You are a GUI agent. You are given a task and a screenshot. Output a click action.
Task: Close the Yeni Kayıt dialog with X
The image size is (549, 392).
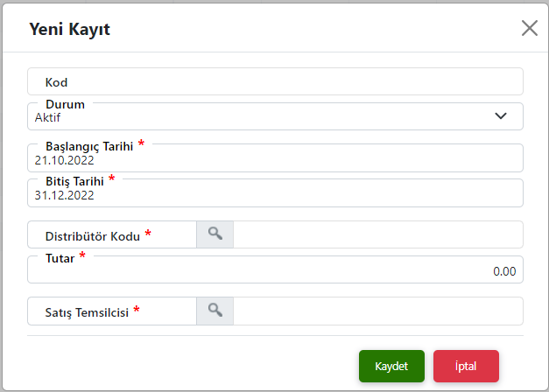(x=530, y=28)
